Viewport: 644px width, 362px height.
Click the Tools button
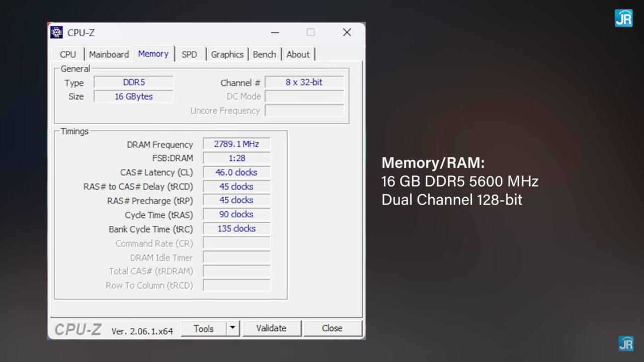tap(204, 329)
